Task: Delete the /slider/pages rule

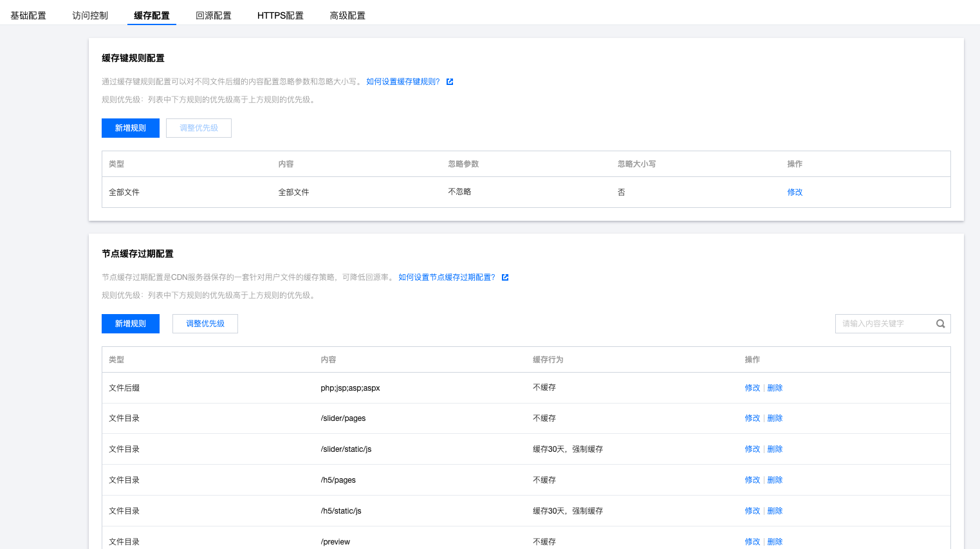Action: pyautogui.click(x=775, y=418)
